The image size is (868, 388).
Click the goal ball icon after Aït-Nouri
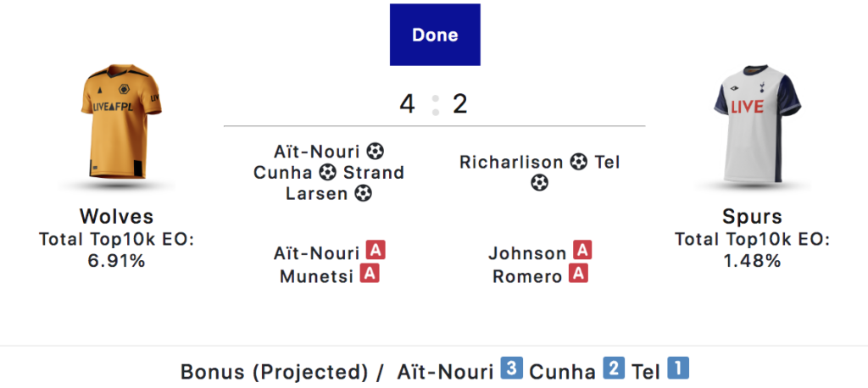[x=376, y=151]
